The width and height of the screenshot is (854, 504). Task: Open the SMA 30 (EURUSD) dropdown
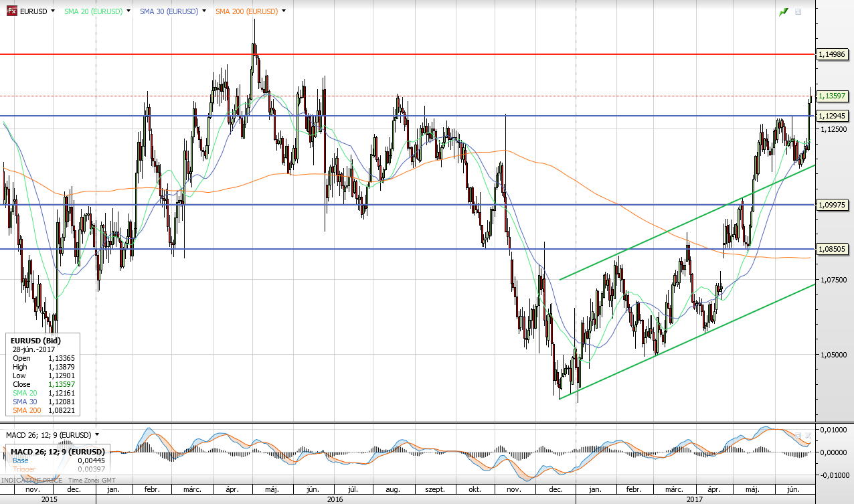point(203,11)
